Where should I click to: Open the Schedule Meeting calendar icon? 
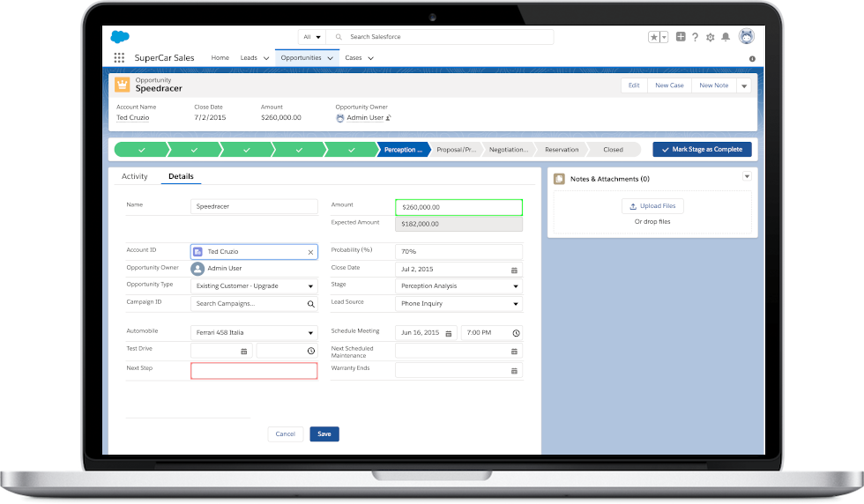click(449, 333)
